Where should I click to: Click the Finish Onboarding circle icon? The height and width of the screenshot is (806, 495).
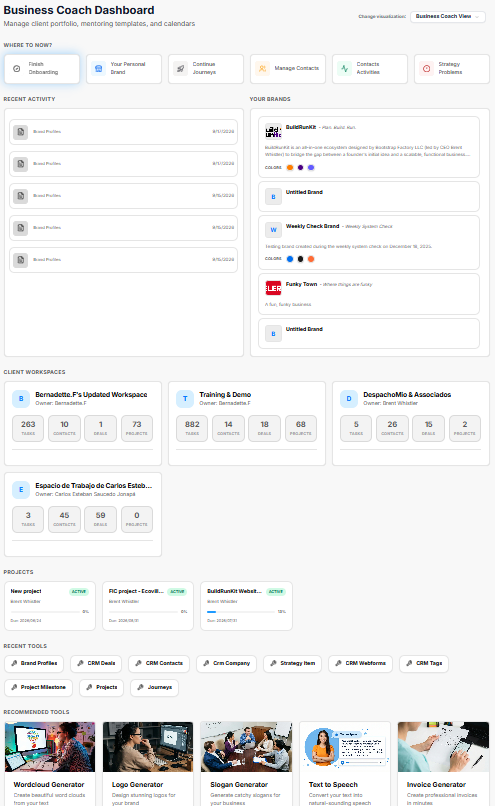[x=16, y=68]
